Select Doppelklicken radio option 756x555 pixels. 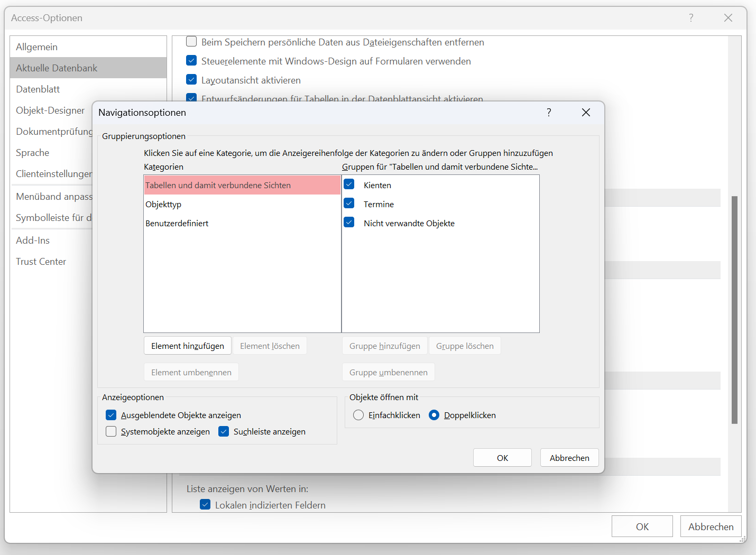point(434,415)
